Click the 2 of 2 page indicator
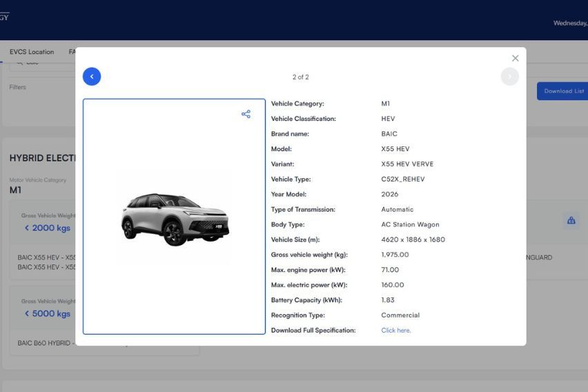Image resolution: width=588 pixels, height=392 pixels. tap(301, 77)
